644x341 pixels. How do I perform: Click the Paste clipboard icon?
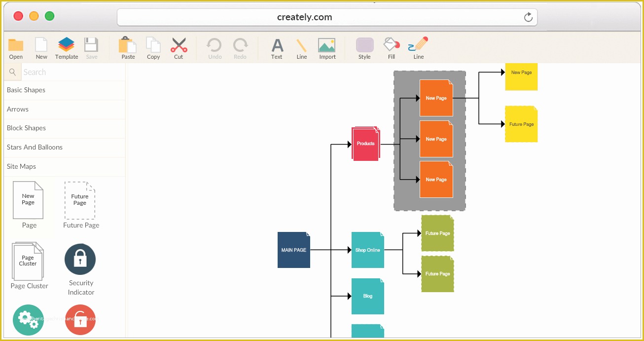tap(128, 45)
